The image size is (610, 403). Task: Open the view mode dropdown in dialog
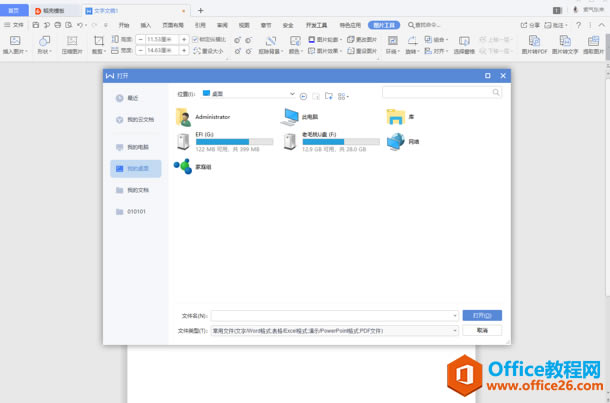click(342, 96)
